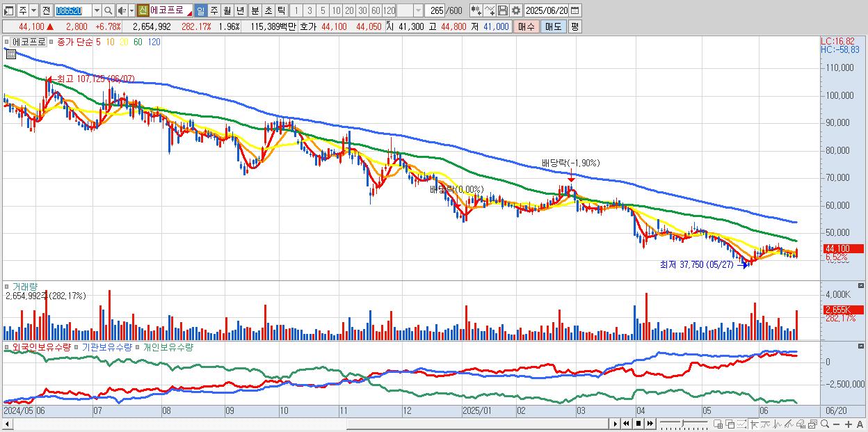Click the rewind button in bottom controls
Screen dimensions: 868x432
point(627,424)
